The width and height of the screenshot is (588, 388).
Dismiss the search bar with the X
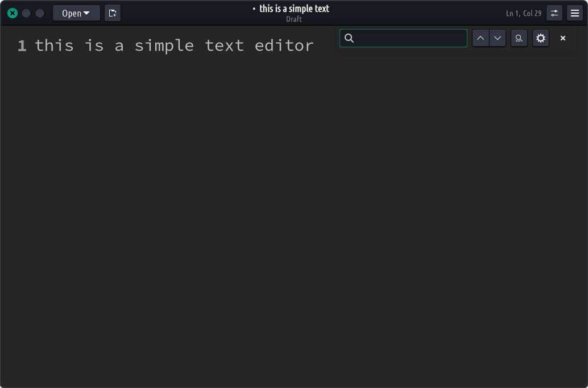[562, 38]
